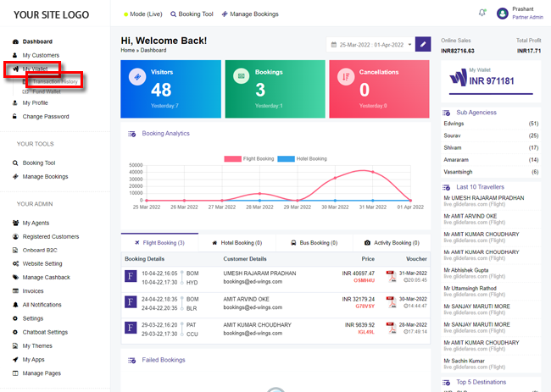Viewport: 551px width, 392px height.
Task: Click the notification bell icon
Action: tap(482, 13)
